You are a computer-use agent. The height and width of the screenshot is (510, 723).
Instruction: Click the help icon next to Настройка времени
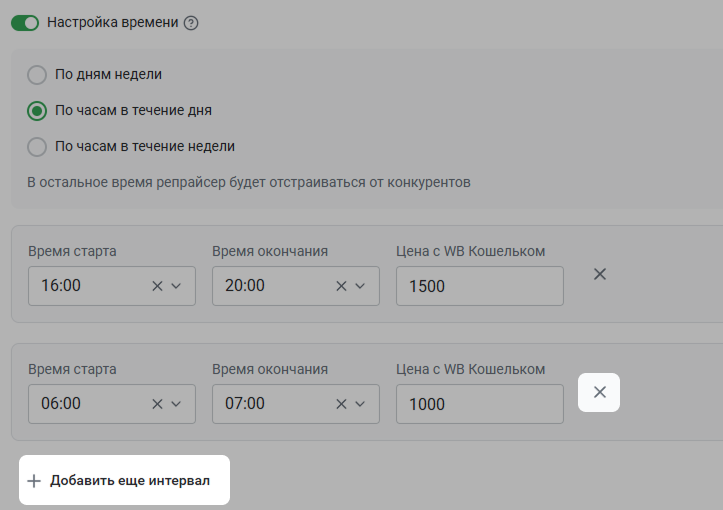(x=191, y=23)
